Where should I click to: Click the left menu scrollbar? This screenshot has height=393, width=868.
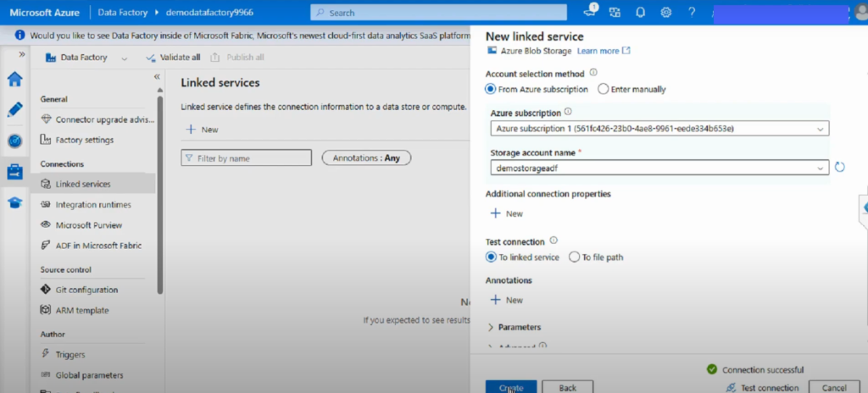160,194
